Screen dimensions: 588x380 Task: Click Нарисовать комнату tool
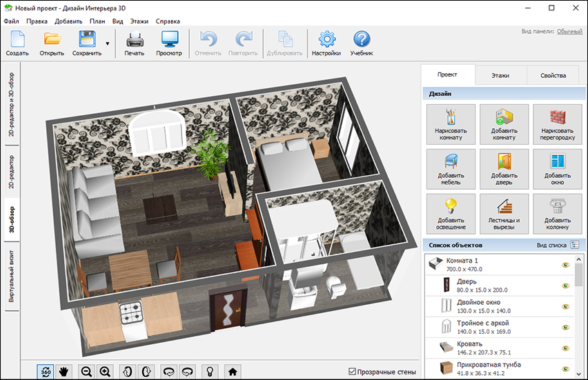(x=451, y=124)
